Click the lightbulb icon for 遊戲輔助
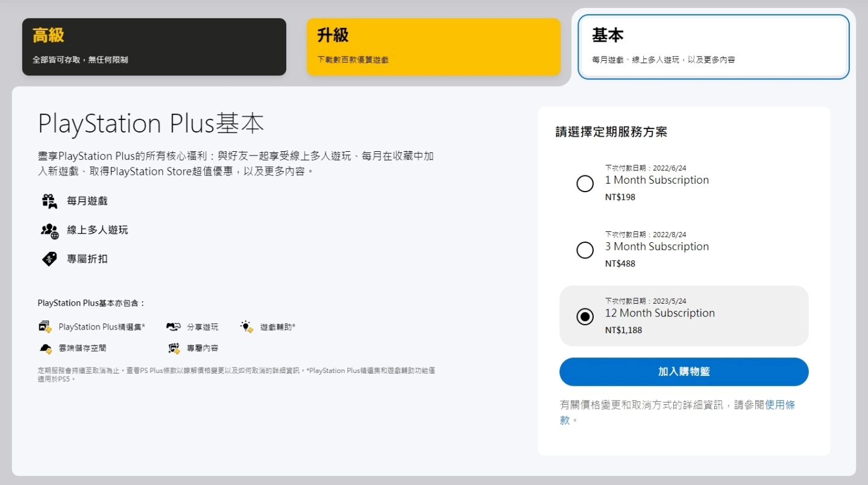The height and width of the screenshot is (485, 868). (246, 327)
